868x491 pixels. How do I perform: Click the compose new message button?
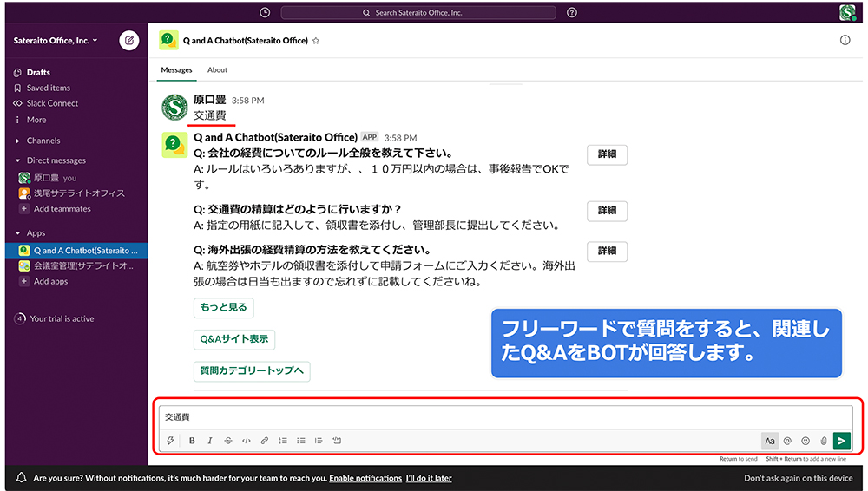click(129, 41)
